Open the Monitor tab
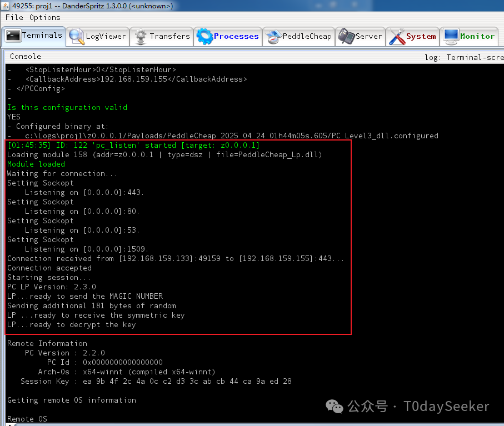 click(x=469, y=36)
